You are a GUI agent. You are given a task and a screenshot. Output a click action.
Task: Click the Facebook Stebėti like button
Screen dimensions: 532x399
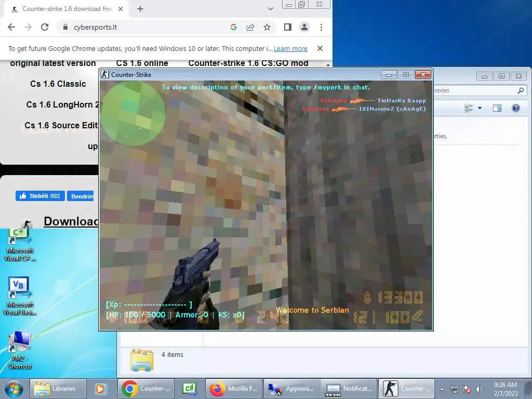[x=40, y=196]
